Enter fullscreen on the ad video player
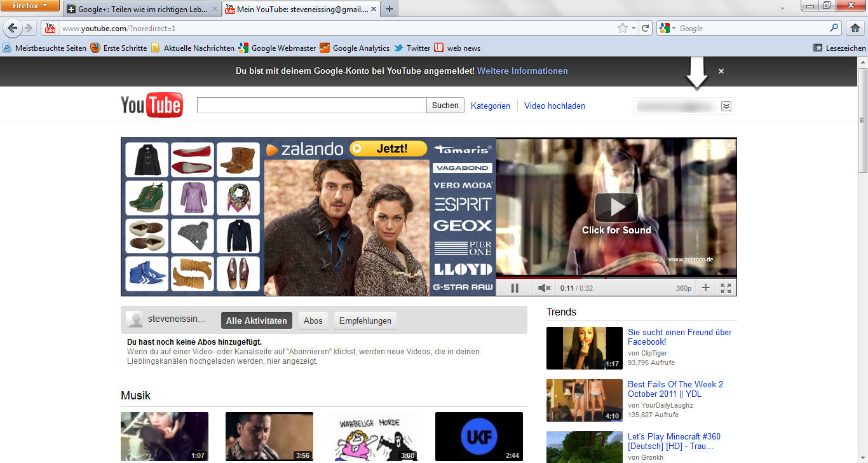 tap(726, 287)
